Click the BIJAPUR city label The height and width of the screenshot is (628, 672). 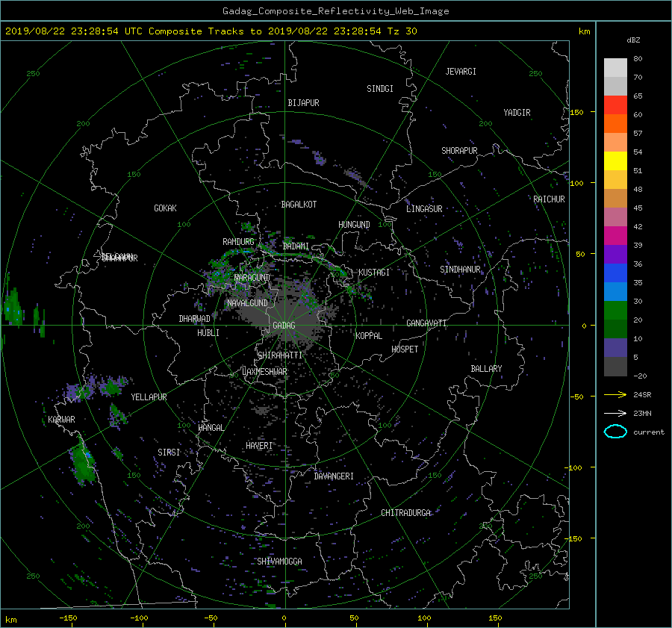(x=303, y=103)
